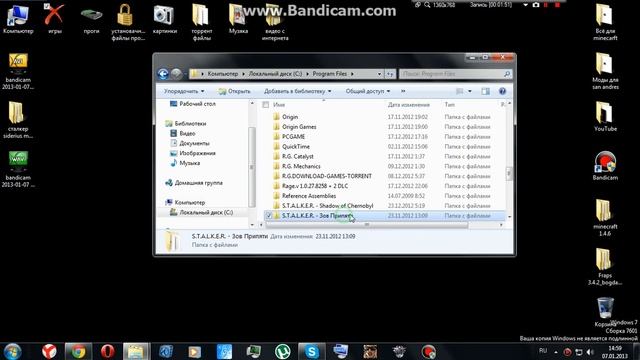Screen dimensions: 640x360
Task: Select the картинки desktop icon
Action: pos(164,19)
